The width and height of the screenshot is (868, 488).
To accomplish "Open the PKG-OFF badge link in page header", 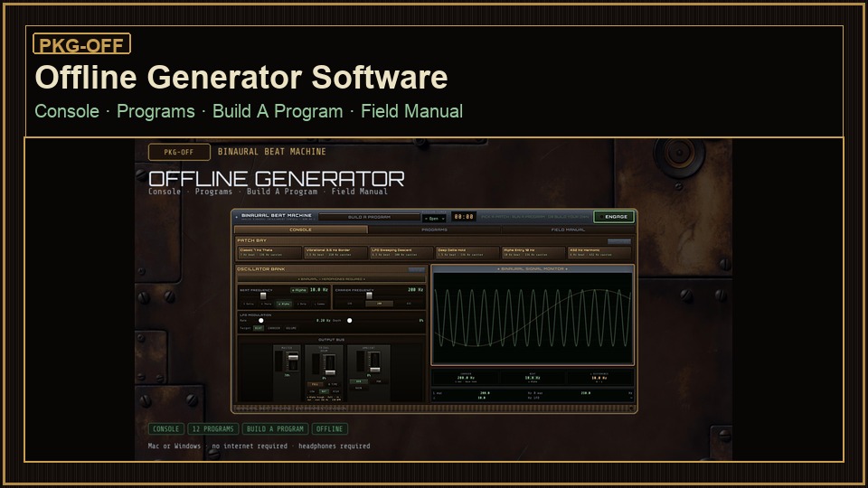I will [x=82, y=43].
